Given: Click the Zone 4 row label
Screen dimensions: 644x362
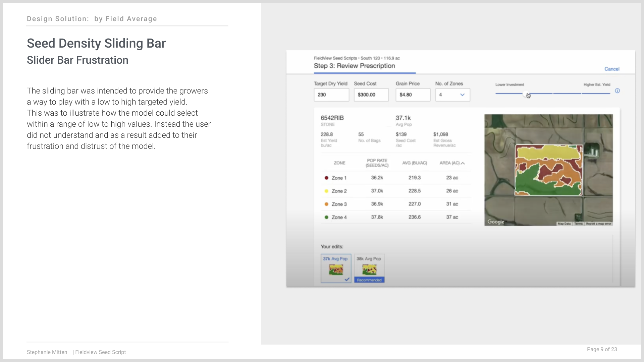Looking at the screenshot, I should pos(339,217).
